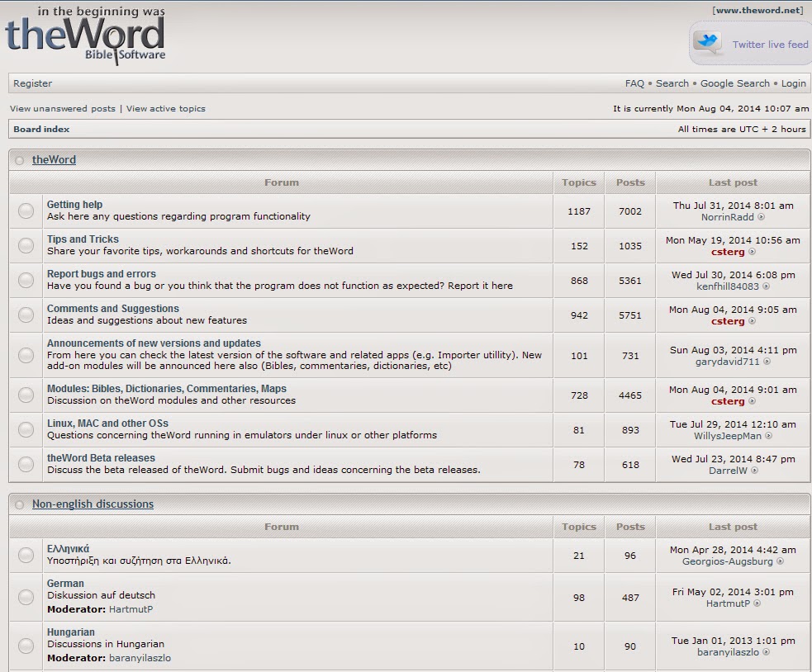View latest post icon in Comments and Suggestions row
Screen dimensions: 812x672
pos(752,321)
